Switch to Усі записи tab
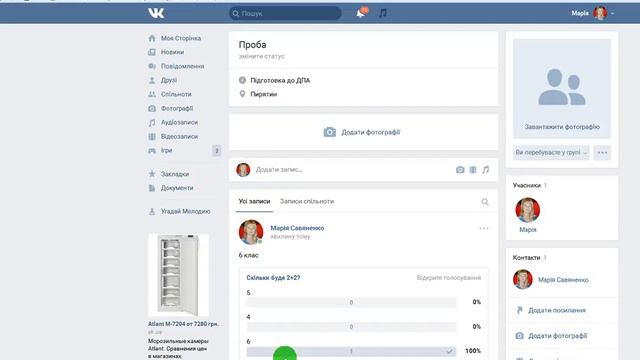640x360 pixels. 254,201
